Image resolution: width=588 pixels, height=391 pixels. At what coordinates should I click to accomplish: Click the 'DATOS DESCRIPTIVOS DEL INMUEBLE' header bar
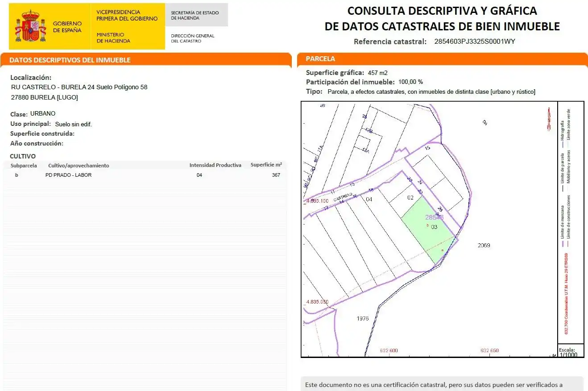tap(146, 60)
